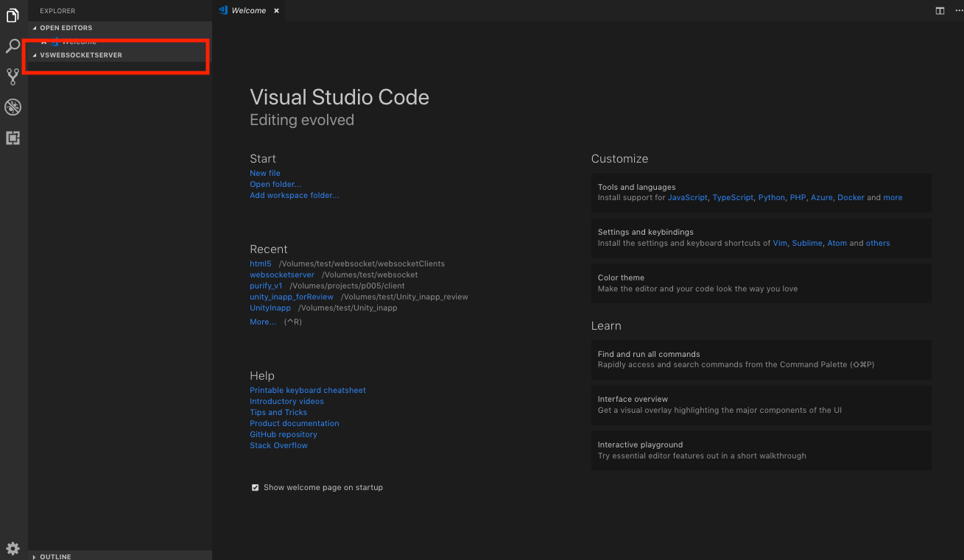This screenshot has width=964, height=560.
Task: Click the Open folder link
Action: [275, 184]
